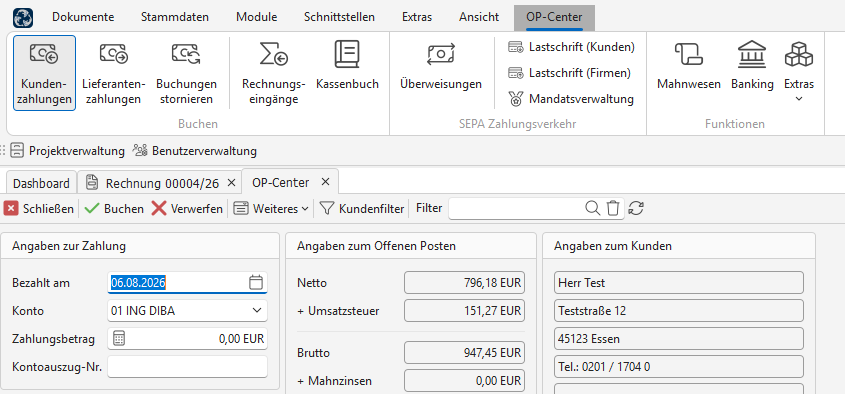Click the Brutto value 947,45 EUR
845x394 pixels.
coord(464,353)
